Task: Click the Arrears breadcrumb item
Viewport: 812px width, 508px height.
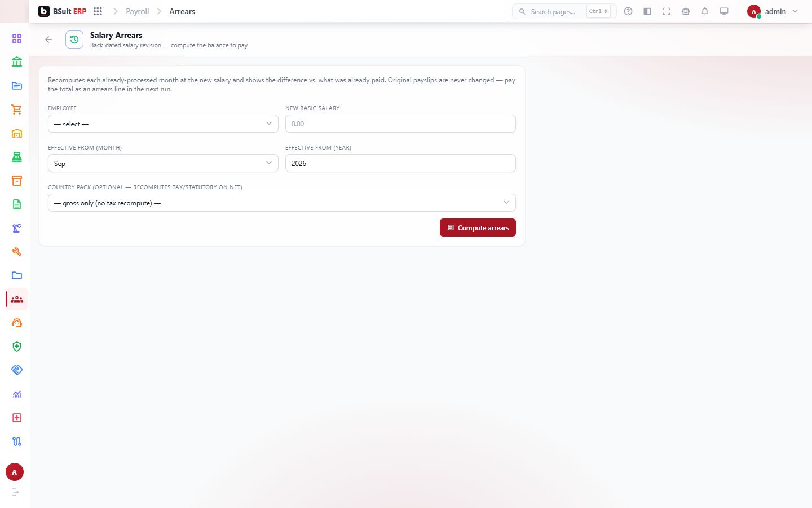Action: pyautogui.click(x=182, y=11)
